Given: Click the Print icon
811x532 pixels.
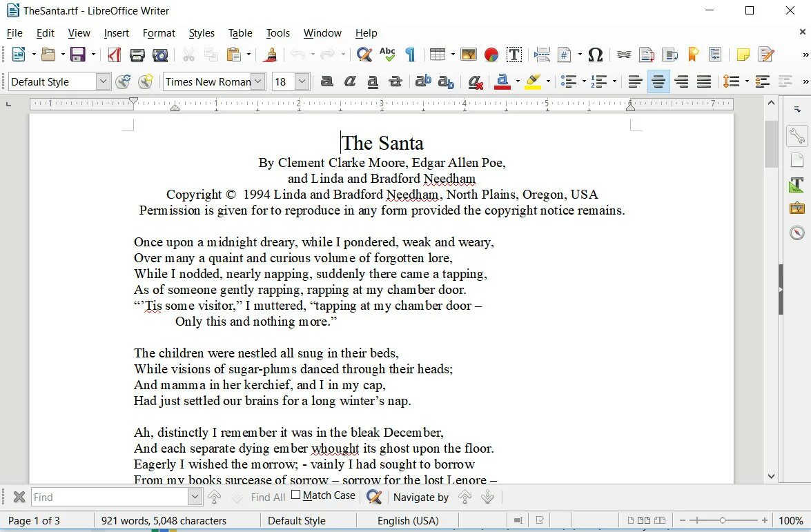Looking at the screenshot, I should tap(137, 55).
